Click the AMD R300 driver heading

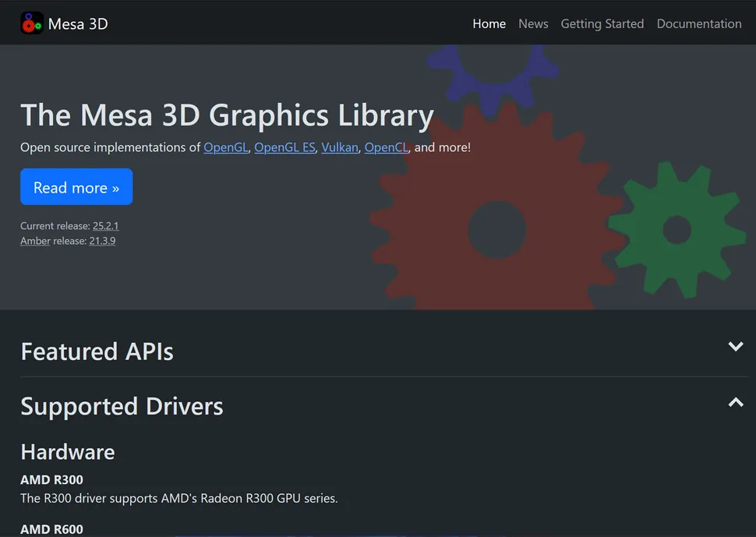(51, 479)
